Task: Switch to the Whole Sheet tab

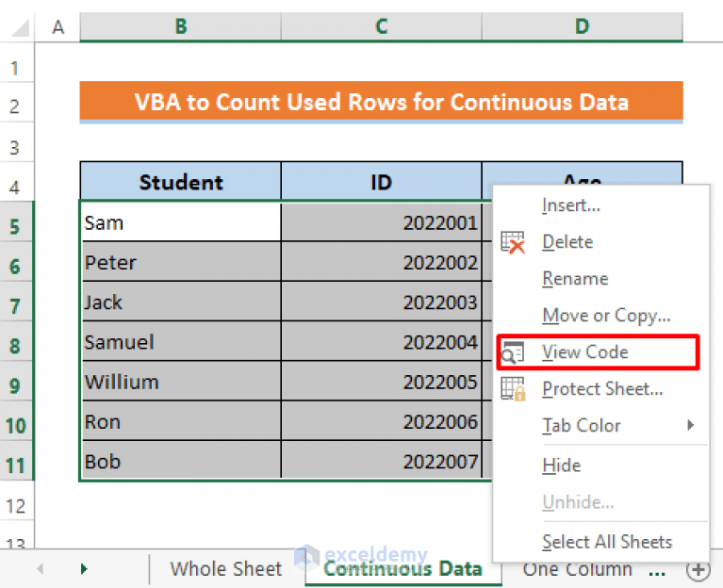Action: (x=225, y=569)
